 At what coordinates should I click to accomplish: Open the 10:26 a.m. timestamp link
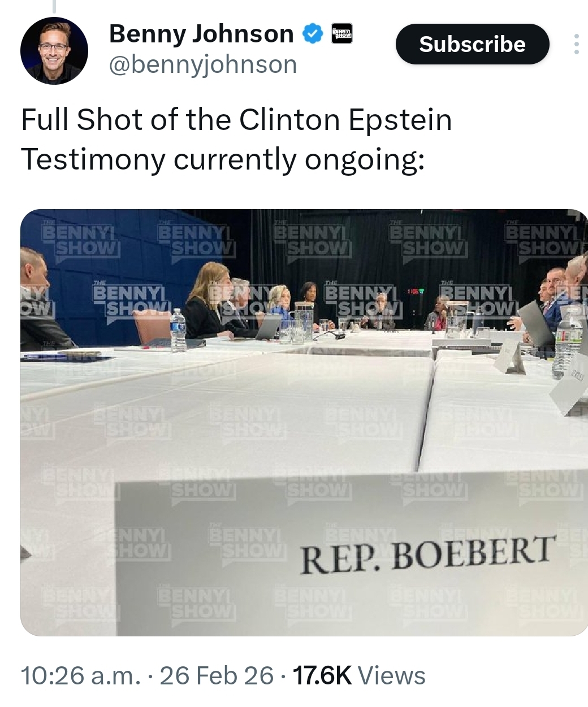80,675
